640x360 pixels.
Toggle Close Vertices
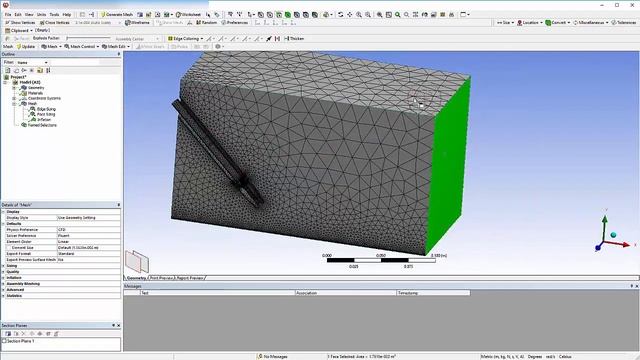pos(54,22)
